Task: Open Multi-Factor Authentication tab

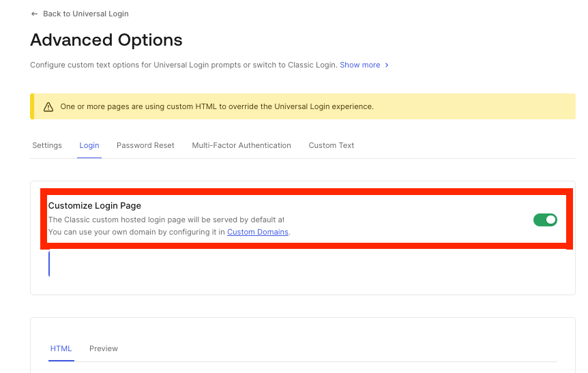Action: [x=241, y=145]
